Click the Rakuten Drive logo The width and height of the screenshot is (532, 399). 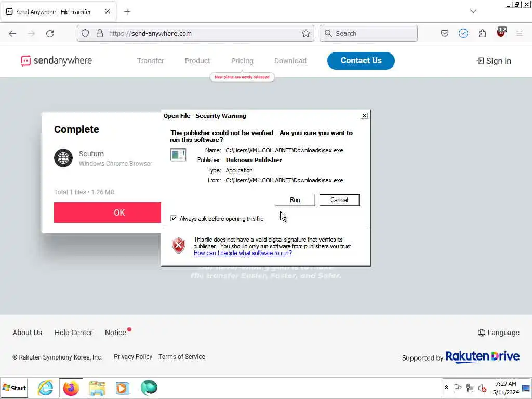coord(483,356)
